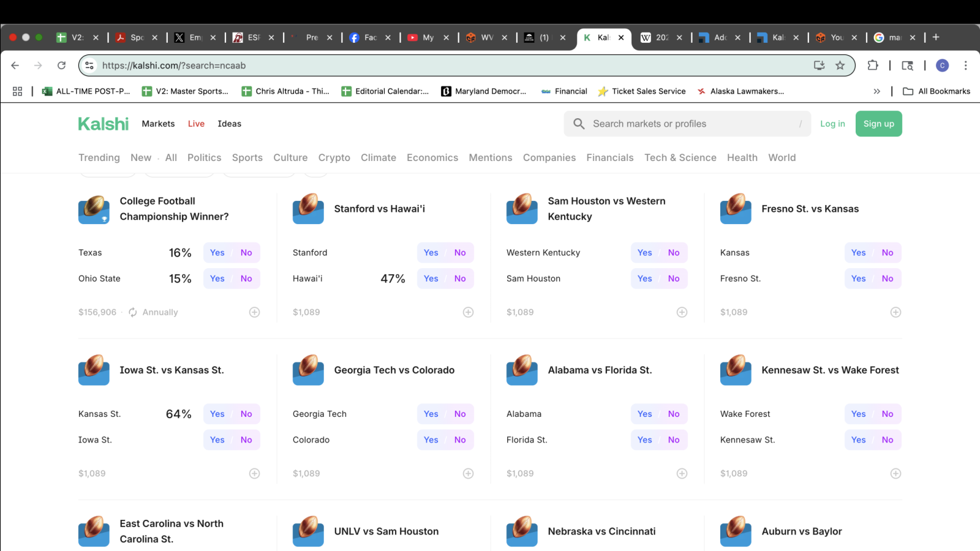Select Yes for Texas
Viewport: 980px width, 551px height.
[x=217, y=253]
